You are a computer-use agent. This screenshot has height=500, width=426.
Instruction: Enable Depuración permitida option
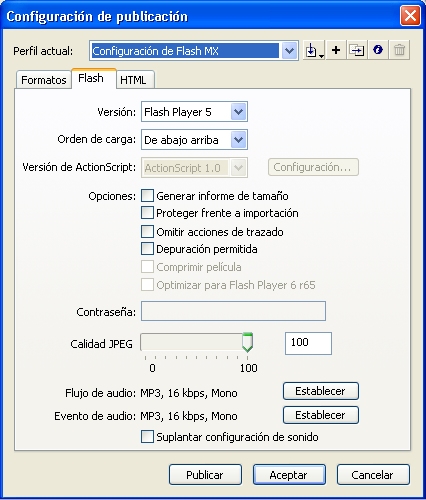(147, 249)
